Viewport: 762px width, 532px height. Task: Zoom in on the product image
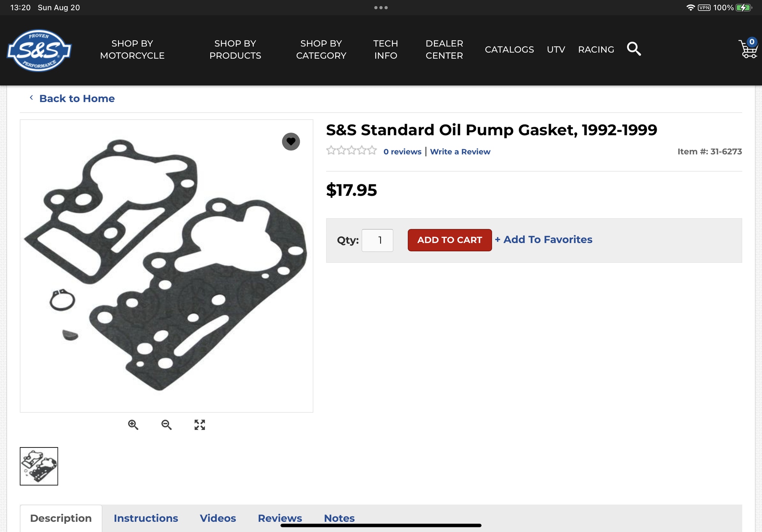pos(133,425)
